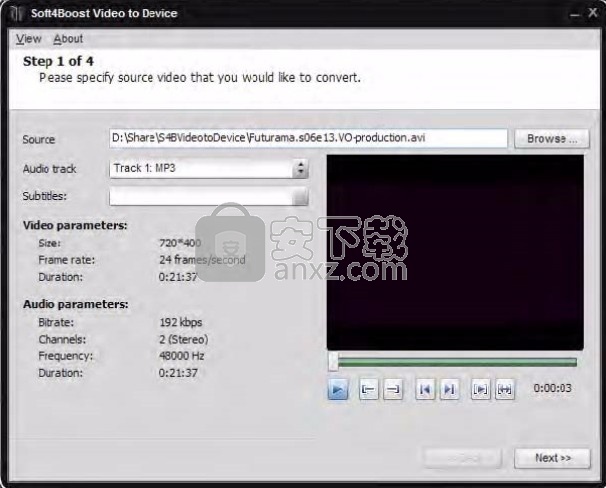This screenshot has width=606, height=488.
Task: Click the app icon in the title bar
Action: click(x=17, y=14)
